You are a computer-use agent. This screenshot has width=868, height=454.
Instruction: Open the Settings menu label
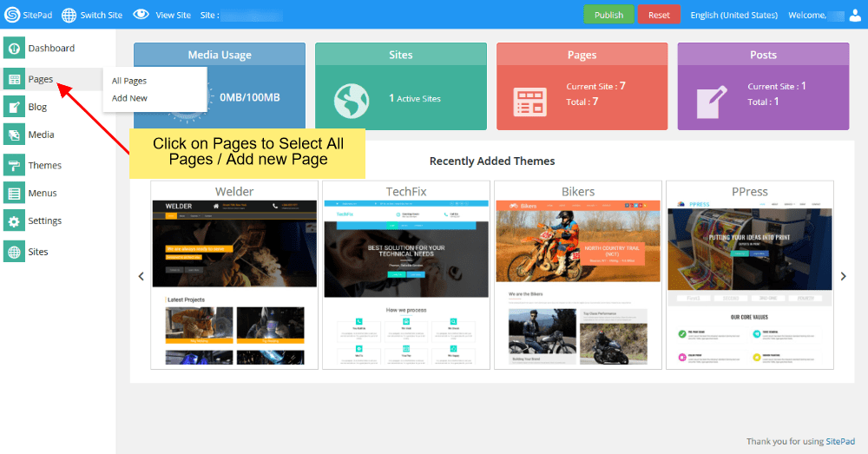45,220
